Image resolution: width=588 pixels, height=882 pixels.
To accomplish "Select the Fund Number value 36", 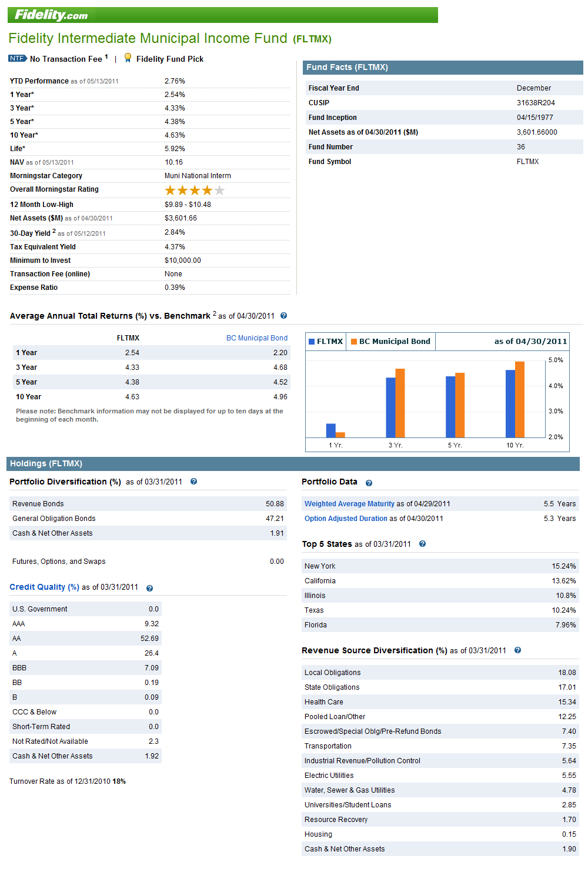I will click(521, 147).
